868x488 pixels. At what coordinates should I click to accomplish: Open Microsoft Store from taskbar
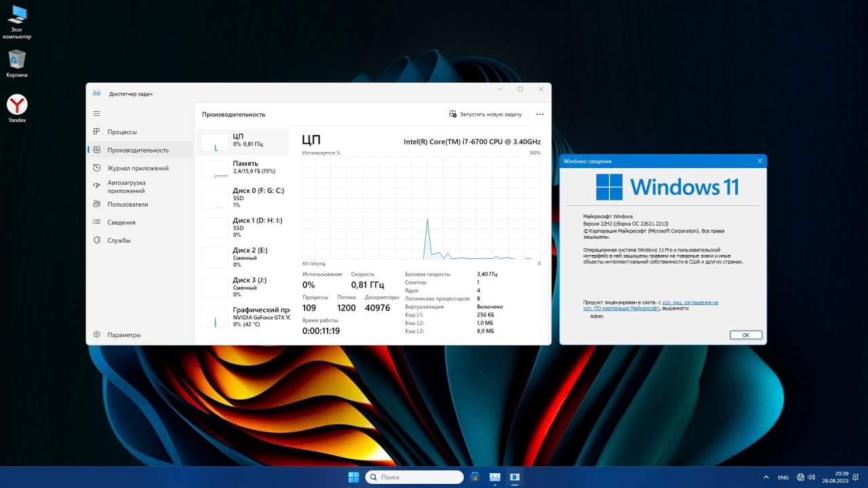(x=475, y=477)
